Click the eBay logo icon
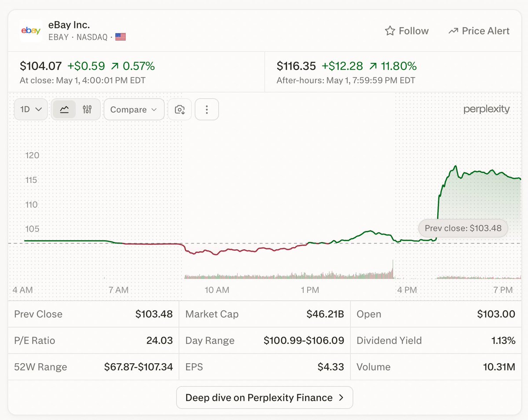 tap(31, 31)
